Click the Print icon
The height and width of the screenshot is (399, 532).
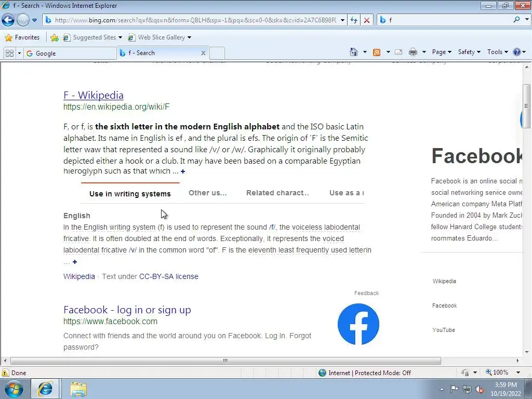[413, 52]
